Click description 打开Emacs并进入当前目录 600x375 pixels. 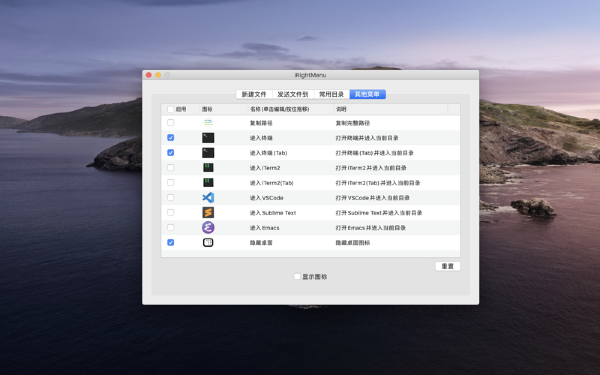(370, 228)
